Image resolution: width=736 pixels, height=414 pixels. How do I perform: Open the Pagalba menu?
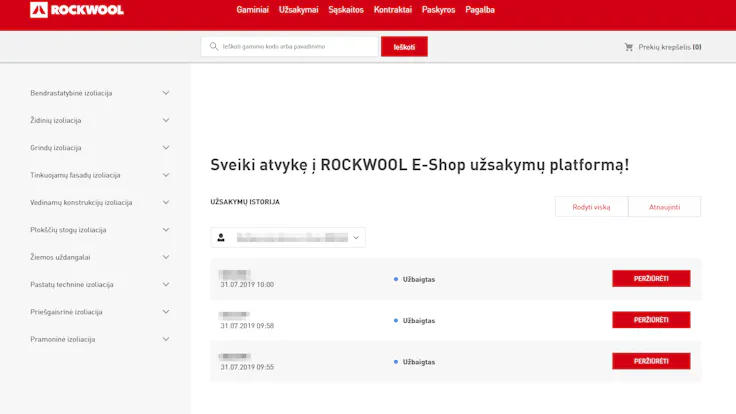(480, 10)
